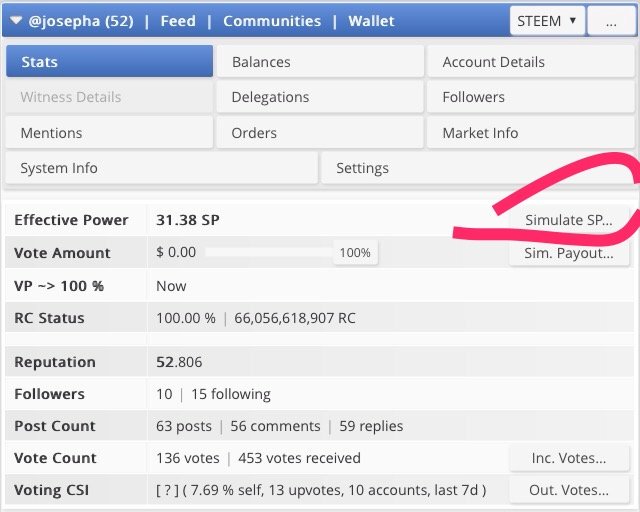Click the three-dots more options button
Viewport: 640px width, 512px height.
click(613, 20)
